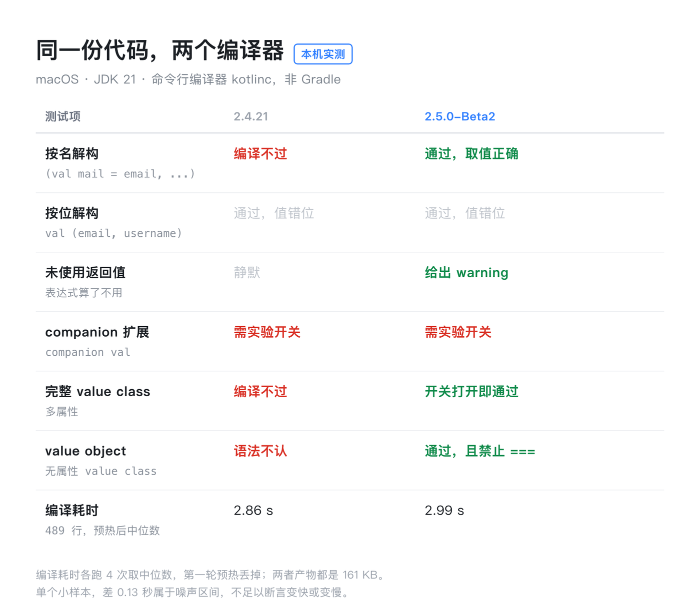Click the description 表达式算了不用
The height and width of the screenshot is (612, 700).
tap(84, 293)
